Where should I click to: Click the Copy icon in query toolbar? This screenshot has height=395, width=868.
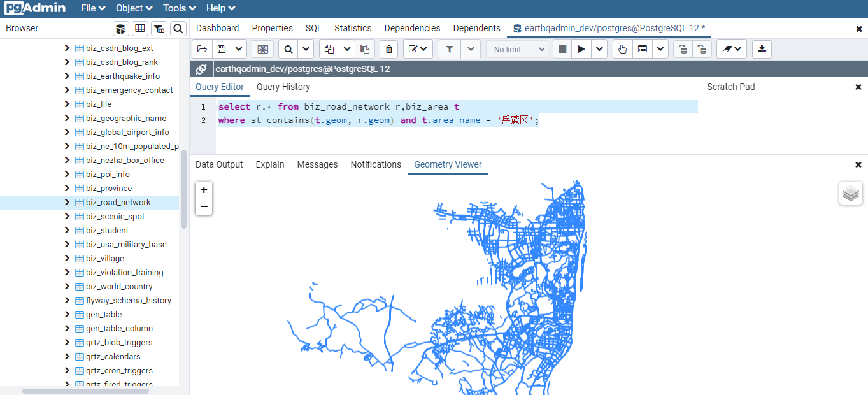tap(329, 49)
